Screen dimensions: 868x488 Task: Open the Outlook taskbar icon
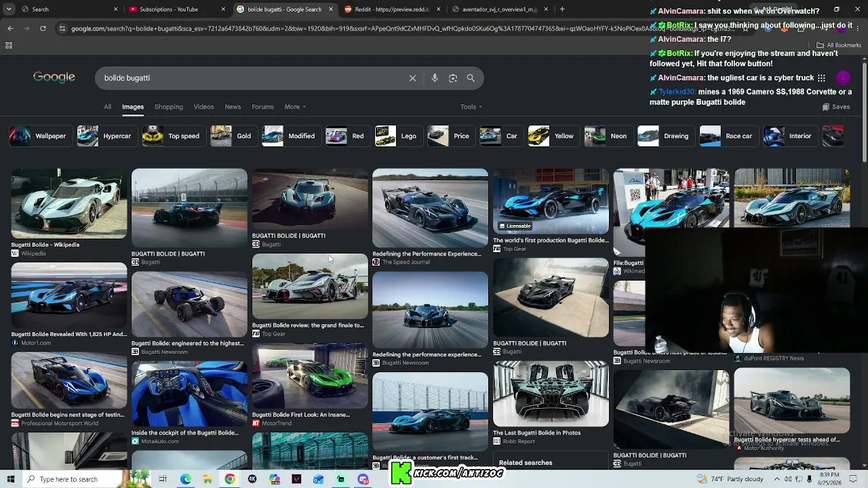pos(319,479)
